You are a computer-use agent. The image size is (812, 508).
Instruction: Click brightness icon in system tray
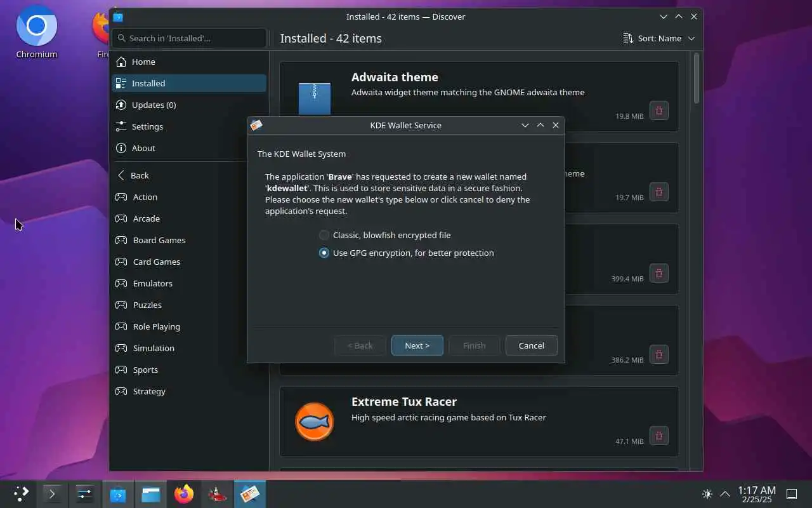(707, 494)
